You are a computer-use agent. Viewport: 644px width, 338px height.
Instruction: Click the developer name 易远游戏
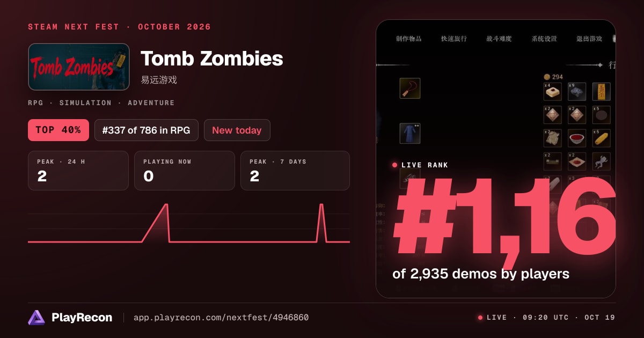pos(159,80)
